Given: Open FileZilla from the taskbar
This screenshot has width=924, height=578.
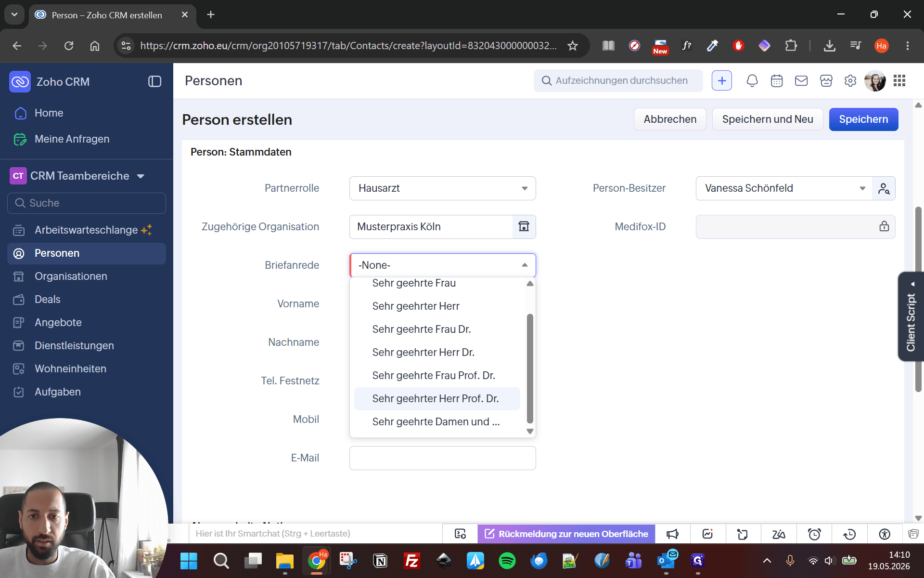Looking at the screenshot, I should [x=412, y=561].
